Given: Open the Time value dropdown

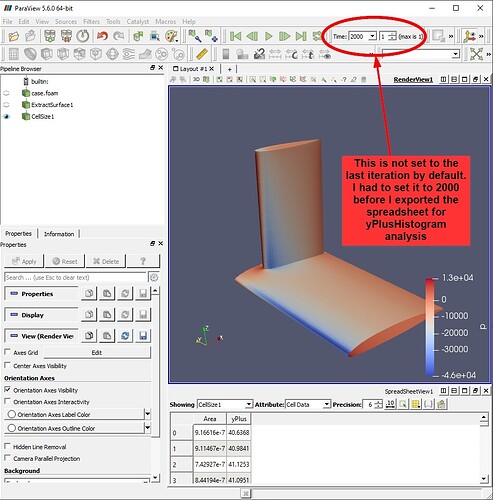Looking at the screenshot, I should 373,36.
